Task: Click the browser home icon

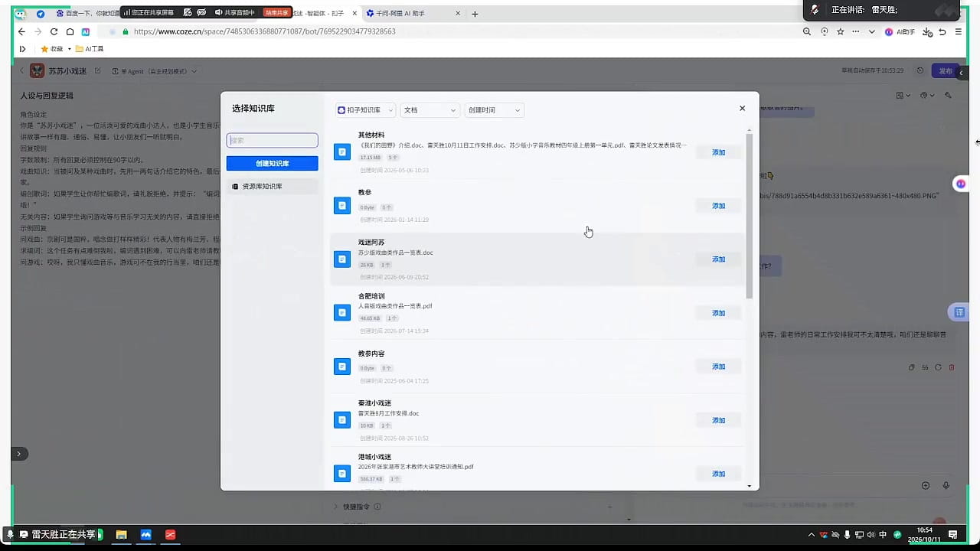Action: [70, 31]
